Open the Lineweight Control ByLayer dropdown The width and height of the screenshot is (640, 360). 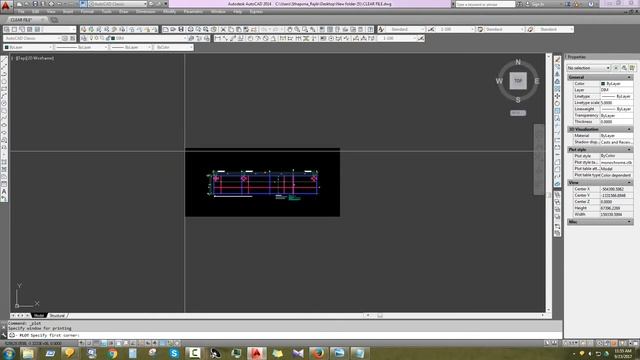tap(130, 47)
